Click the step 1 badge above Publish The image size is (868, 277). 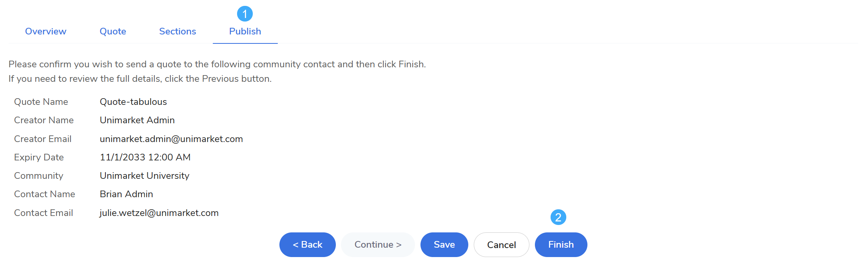pyautogui.click(x=245, y=14)
